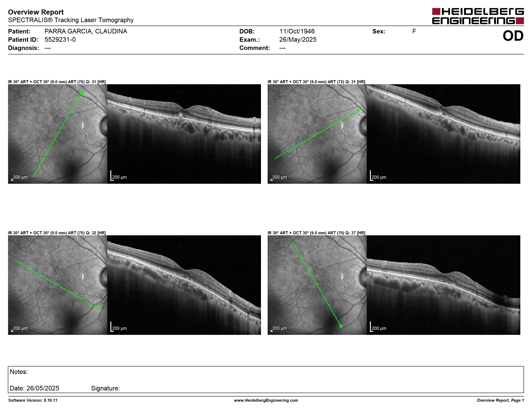The image size is (532, 411).
Task: Click patient name PARRA GARCIA, CLAUDINA
Action: (86, 31)
